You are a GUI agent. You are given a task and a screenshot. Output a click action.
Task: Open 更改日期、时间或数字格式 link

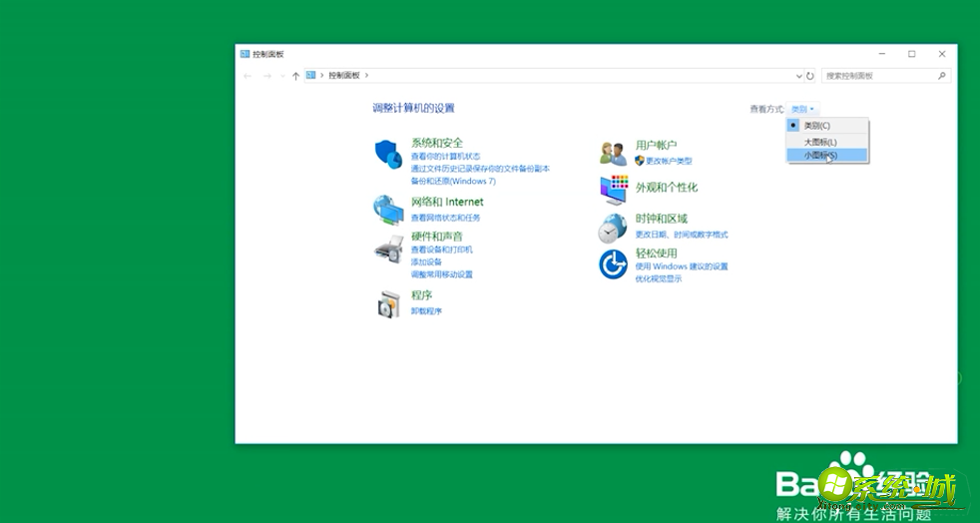[682, 235]
